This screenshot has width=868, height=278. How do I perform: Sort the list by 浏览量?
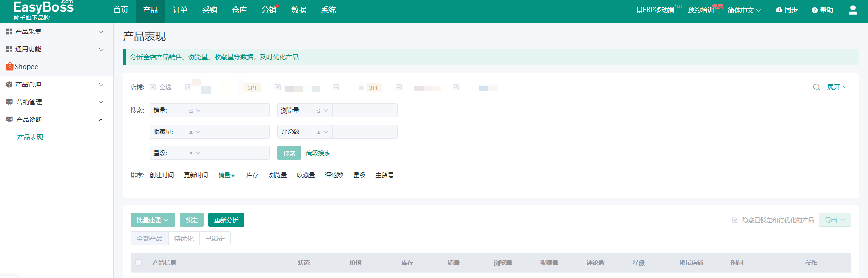277,175
